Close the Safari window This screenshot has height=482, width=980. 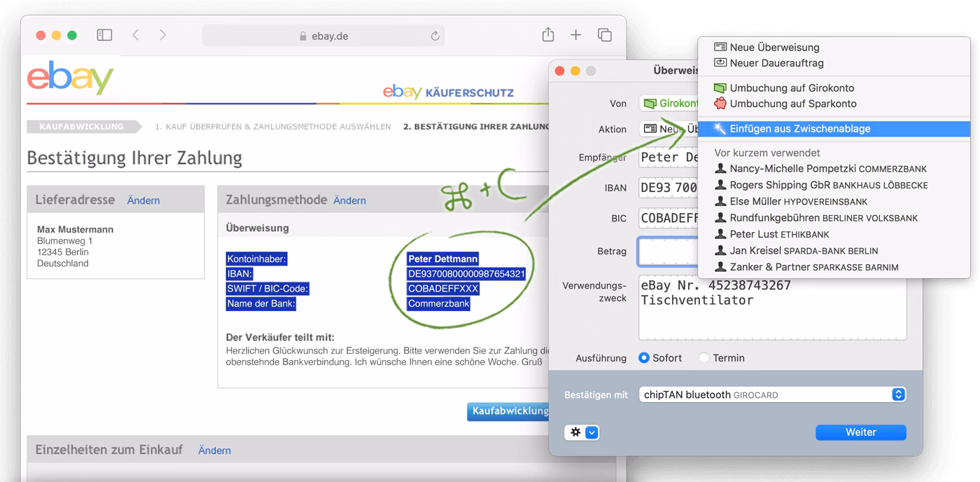41,35
